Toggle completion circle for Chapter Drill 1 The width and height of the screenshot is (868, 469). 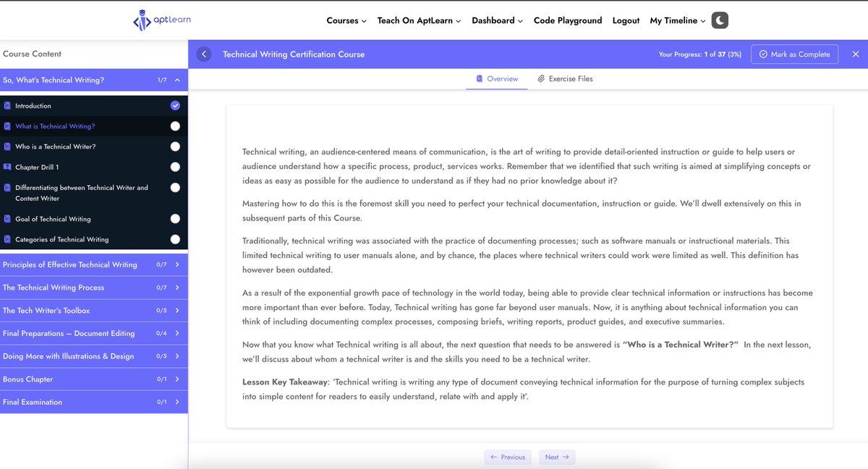coord(175,167)
